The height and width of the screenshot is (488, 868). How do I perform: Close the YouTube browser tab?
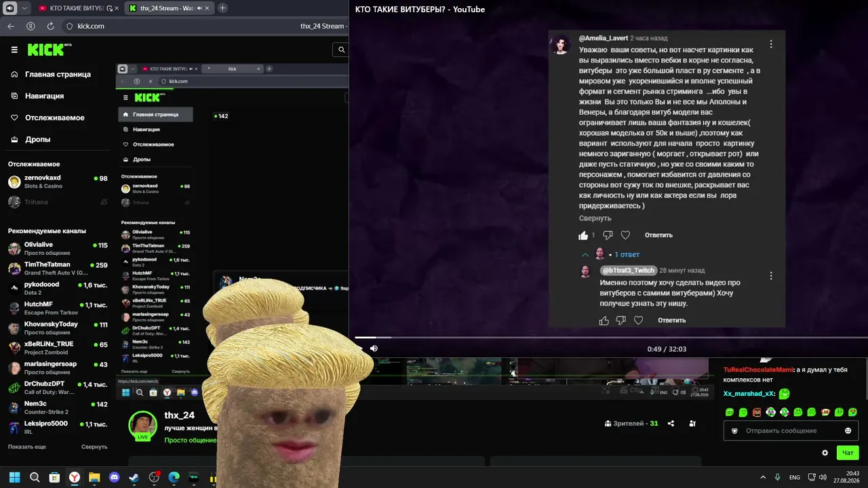point(117,8)
